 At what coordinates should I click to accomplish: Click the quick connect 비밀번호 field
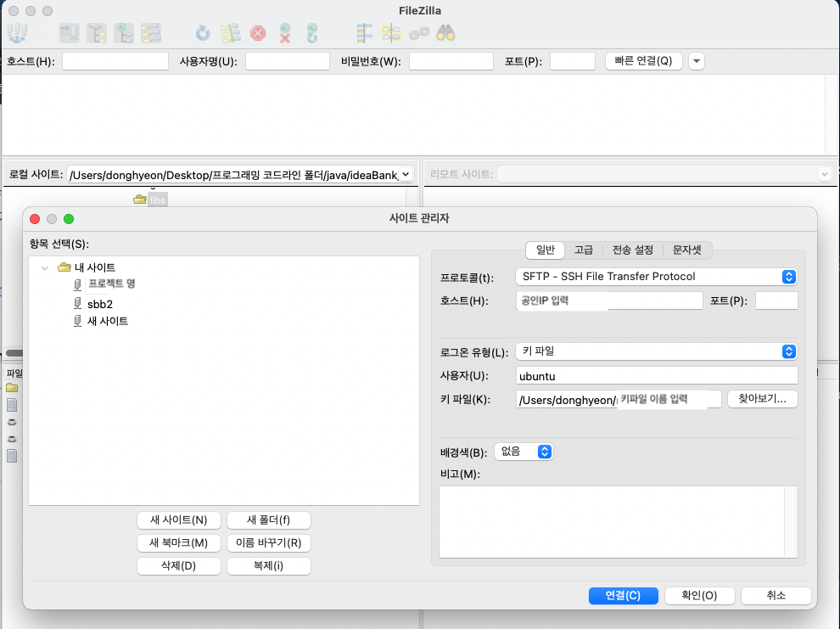[451, 61]
